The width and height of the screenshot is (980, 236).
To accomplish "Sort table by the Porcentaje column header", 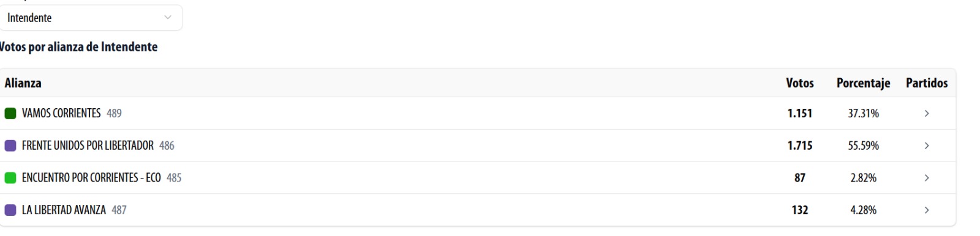I will pyautogui.click(x=864, y=83).
